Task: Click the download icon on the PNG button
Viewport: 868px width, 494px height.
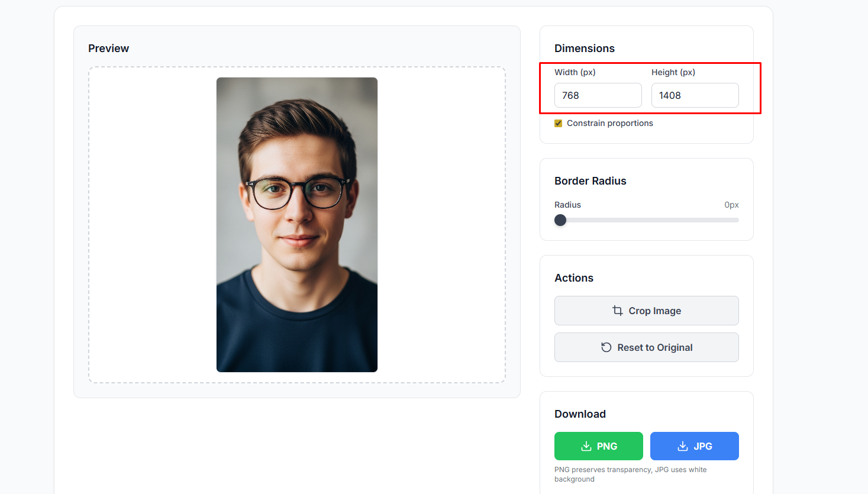Action: (x=586, y=446)
